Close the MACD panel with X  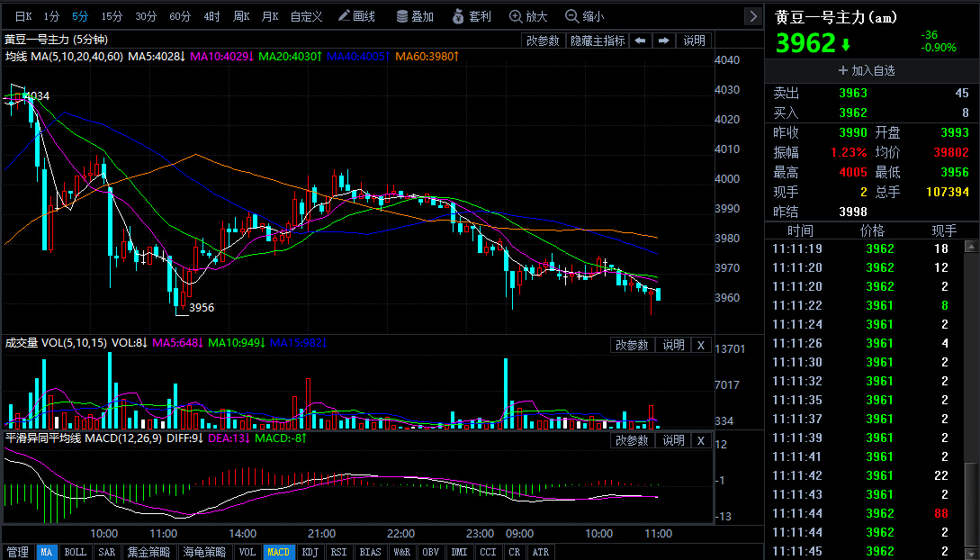tap(701, 440)
